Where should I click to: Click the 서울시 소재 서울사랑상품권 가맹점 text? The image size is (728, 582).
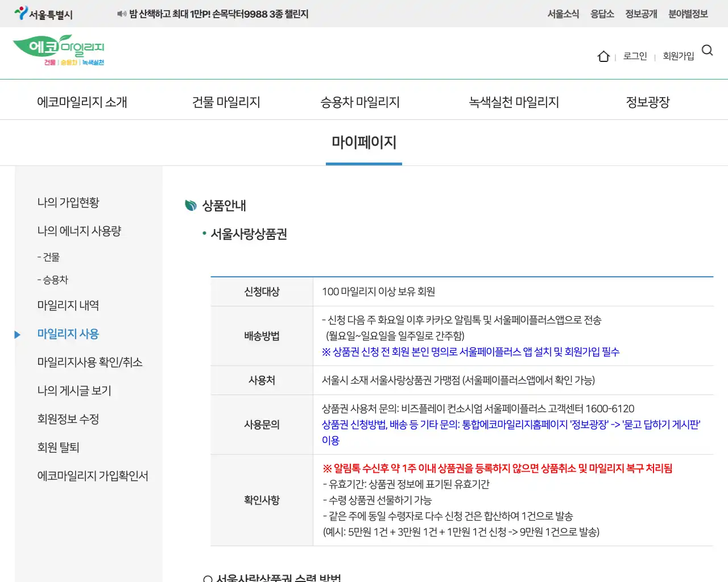click(458, 380)
